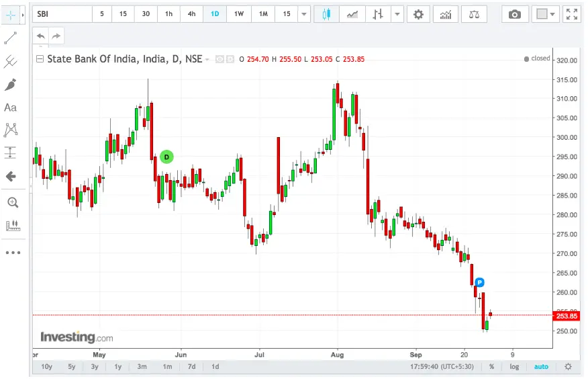The height and width of the screenshot is (379, 588).
Task: Click the closed market status indicator
Action: point(537,58)
